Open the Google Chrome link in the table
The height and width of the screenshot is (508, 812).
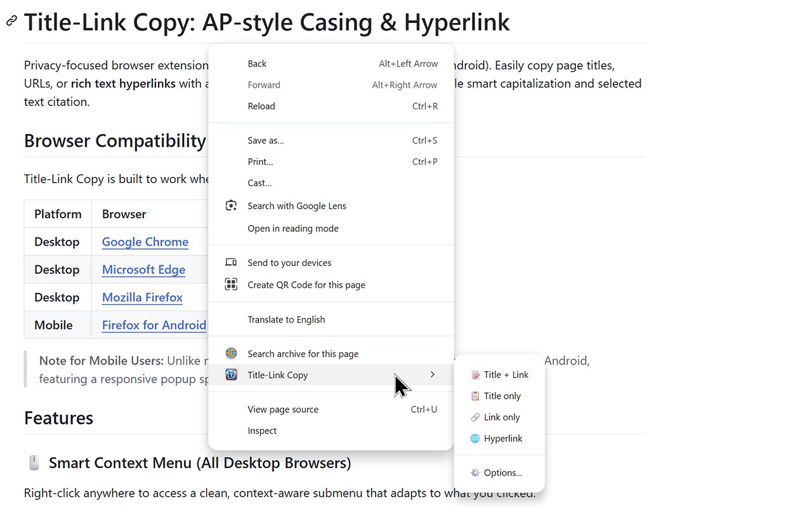[145, 242]
